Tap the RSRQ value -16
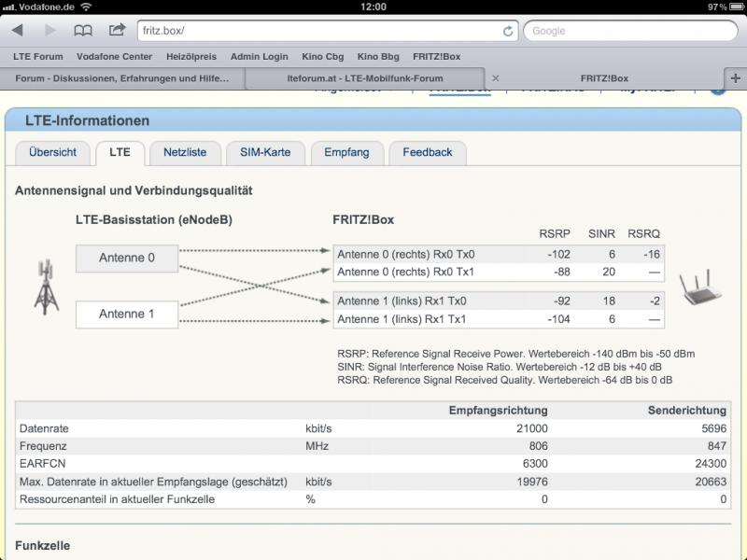This screenshot has height=560, width=747. pos(652,254)
